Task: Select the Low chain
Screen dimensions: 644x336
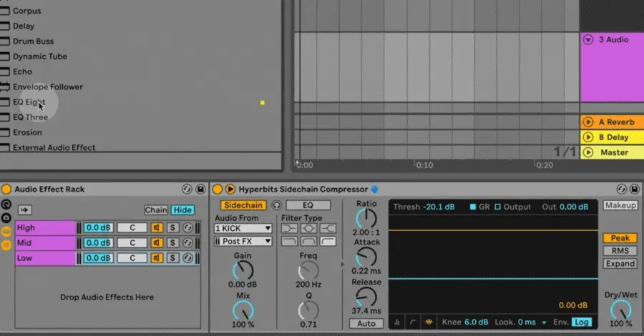Action: click(46, 258)
